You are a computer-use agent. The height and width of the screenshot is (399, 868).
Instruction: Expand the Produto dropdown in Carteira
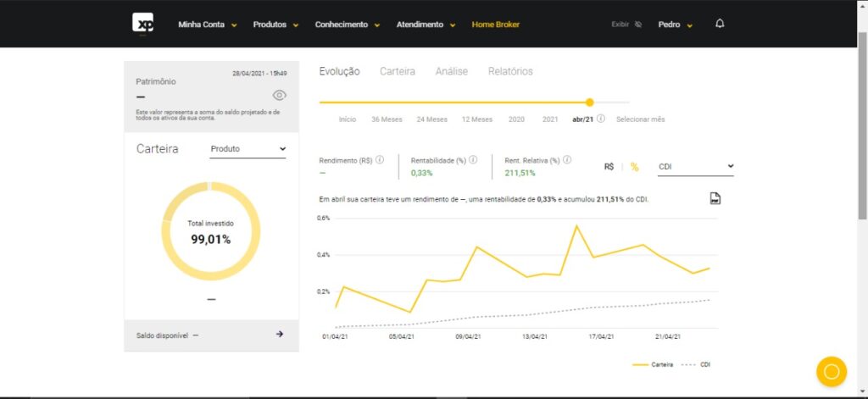[x=248, y=149]
